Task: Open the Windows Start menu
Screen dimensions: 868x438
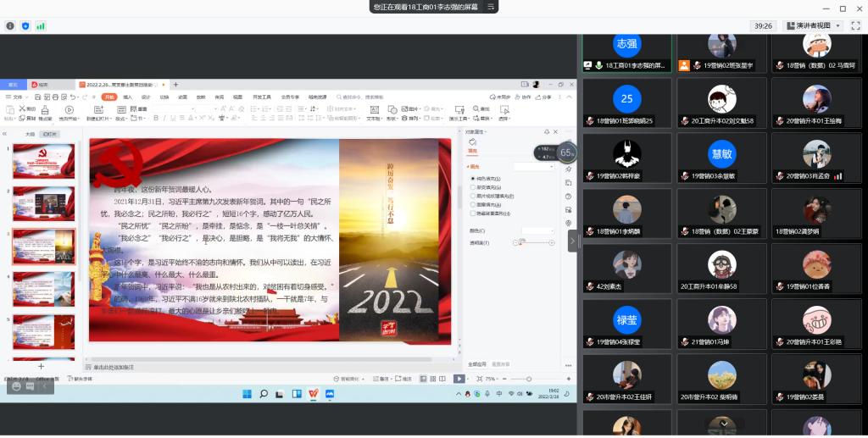Action: [248, 394]
